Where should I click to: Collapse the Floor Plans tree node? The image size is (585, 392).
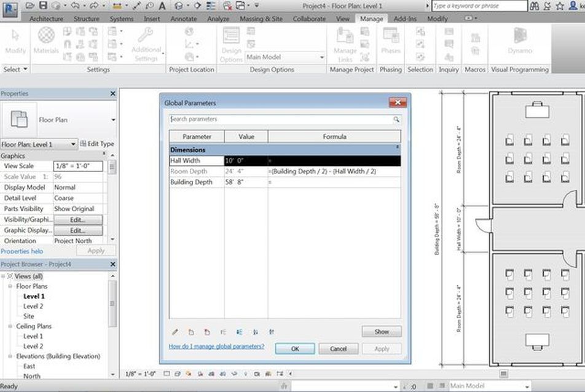coord(10,286)
